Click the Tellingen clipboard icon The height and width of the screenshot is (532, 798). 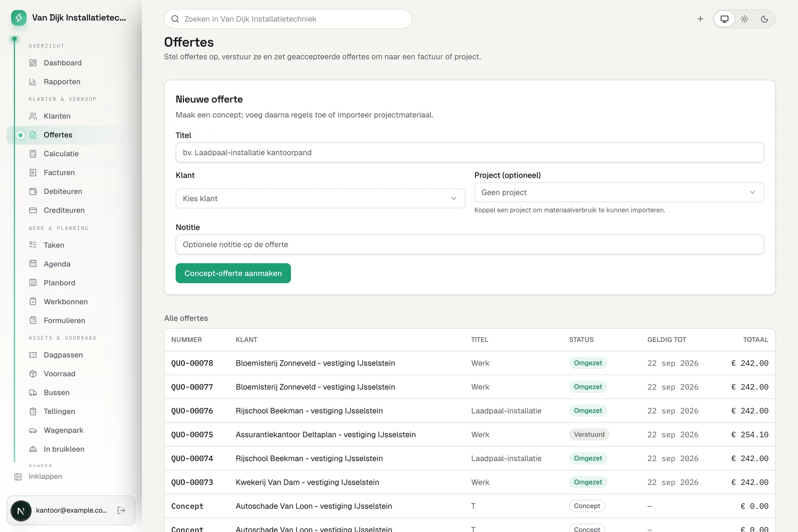pos(33,411)
